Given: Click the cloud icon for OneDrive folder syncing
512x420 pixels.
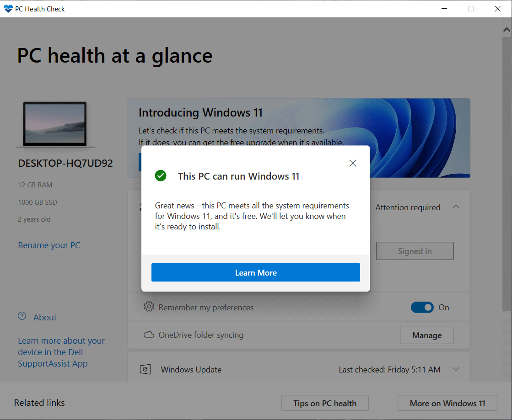Looking at the screenshot, I should (149, 335).
